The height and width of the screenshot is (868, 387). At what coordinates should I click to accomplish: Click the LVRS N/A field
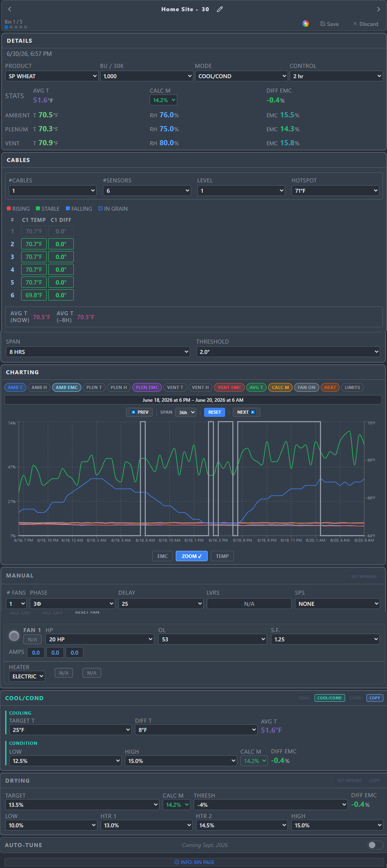coord(249,604)
